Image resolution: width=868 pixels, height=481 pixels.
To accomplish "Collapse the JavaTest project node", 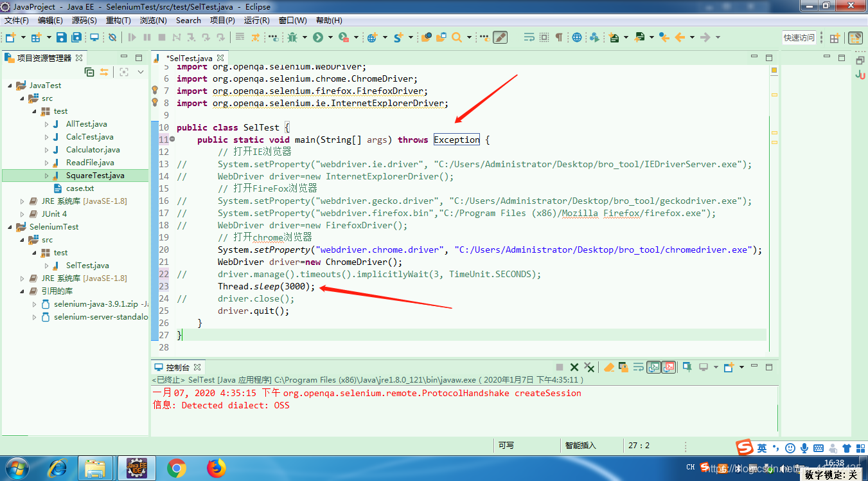I will pyautogui.click(x=10, y=85).
